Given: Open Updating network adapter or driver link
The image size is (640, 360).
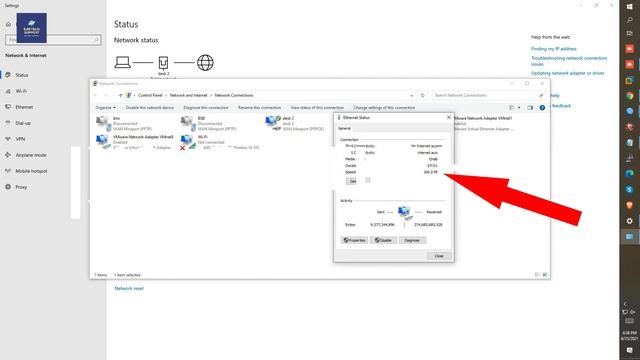Looking at the screenshot, I should (567, 73).
